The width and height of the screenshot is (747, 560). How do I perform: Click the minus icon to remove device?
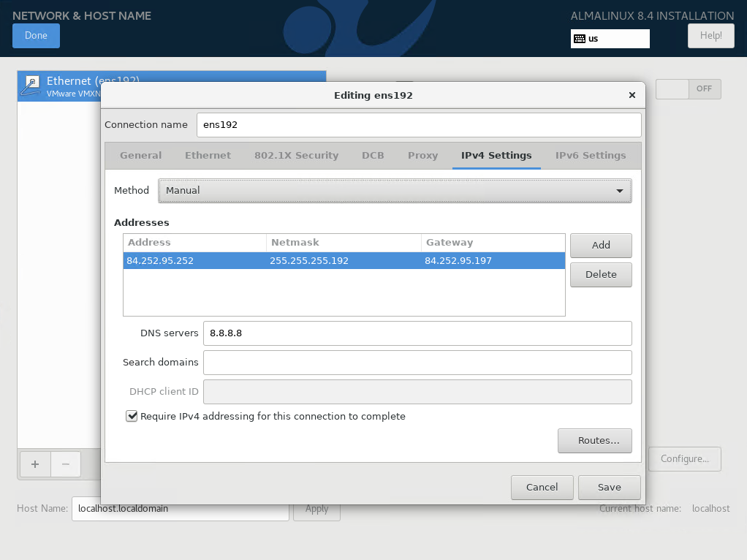(x=65, y=463)
